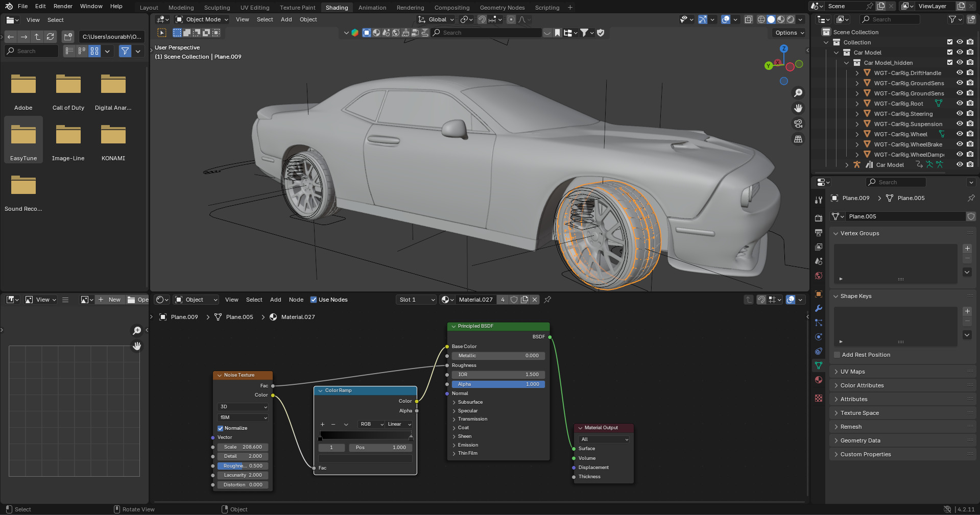Switch to the Geometry Nodes workspace tab
The width and height of the screenshot is (980, 515).
click(502, 8)
